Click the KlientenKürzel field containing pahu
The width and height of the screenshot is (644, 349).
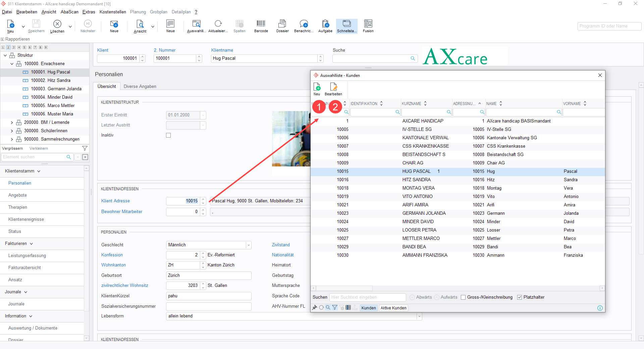tap(209, 296)
